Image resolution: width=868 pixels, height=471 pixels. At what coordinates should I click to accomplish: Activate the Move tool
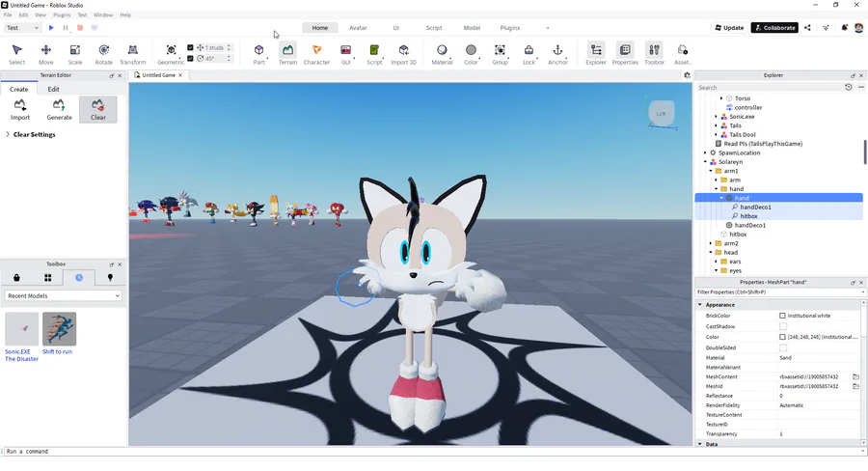(x=46, y=54)
